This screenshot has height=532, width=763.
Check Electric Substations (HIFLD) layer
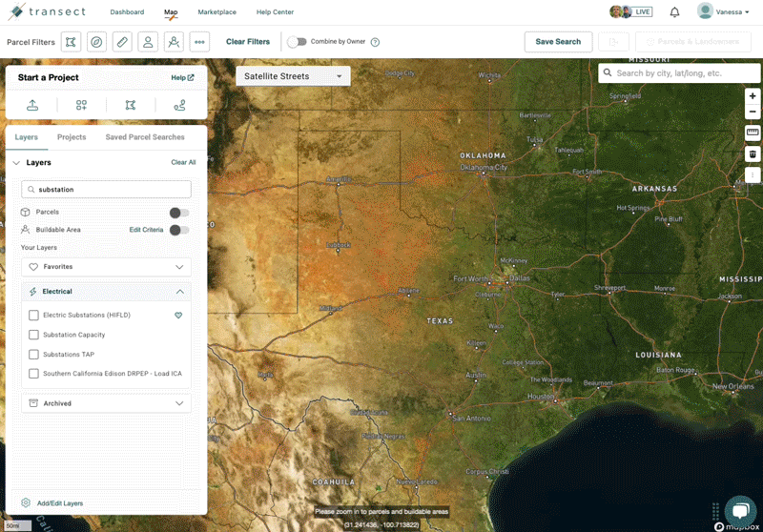[33, 316]
